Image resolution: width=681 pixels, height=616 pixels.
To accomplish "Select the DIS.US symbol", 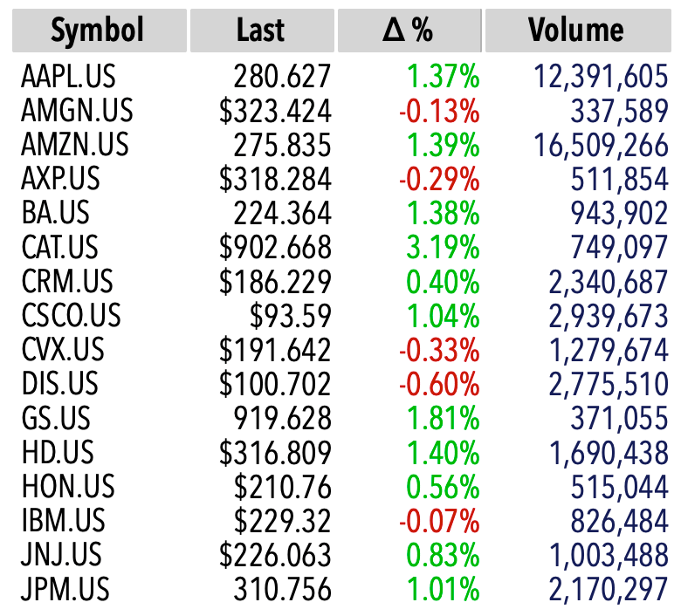I will 60,384.
